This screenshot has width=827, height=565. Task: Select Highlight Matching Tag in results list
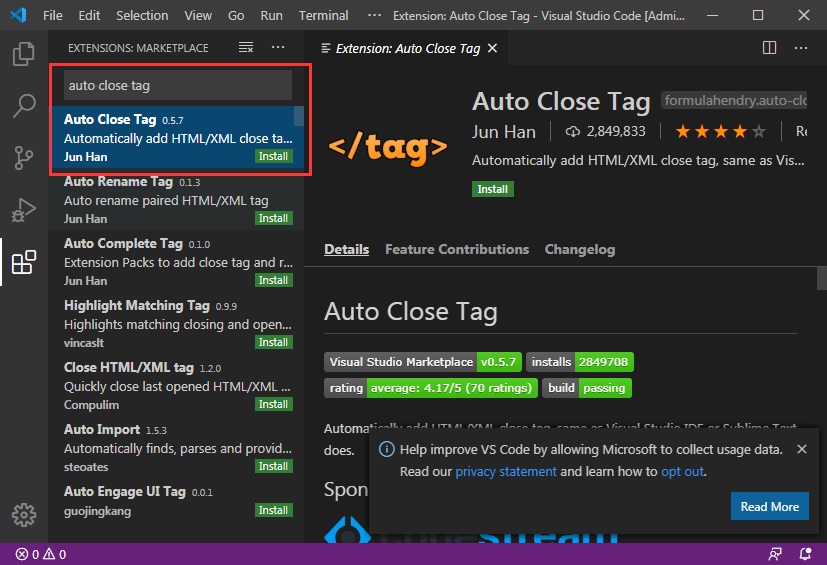coord(176,323)
